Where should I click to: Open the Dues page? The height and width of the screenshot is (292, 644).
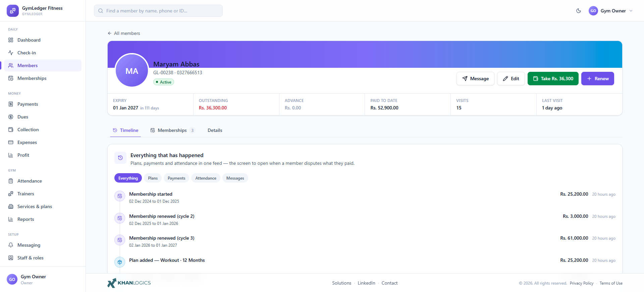(43, 117)
